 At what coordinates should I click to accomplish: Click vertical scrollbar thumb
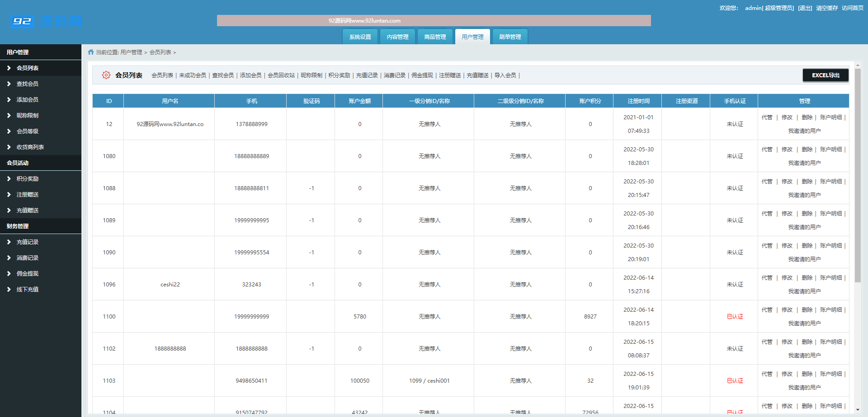click(858, 175)
